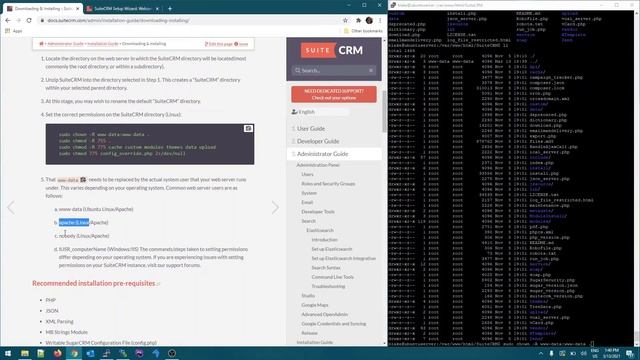Open Outlook from the taskbar
Screen dimensions: 640x360
[x=90, y=353]
